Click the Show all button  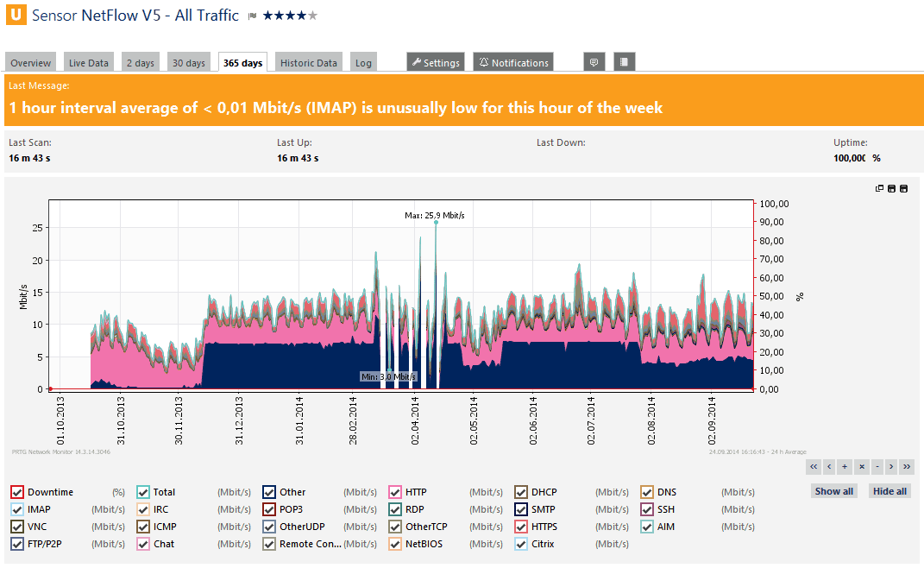pyautogui.click(x=833, y=490)
